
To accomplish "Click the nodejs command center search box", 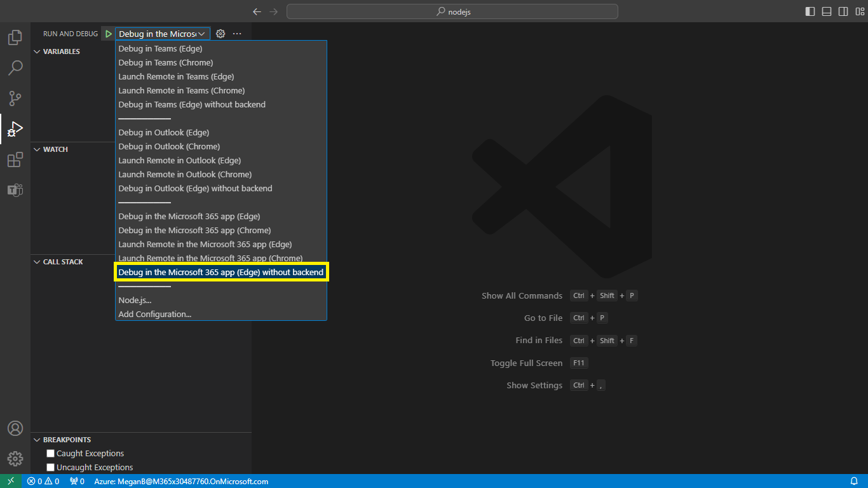I will (x=452, y=11).
